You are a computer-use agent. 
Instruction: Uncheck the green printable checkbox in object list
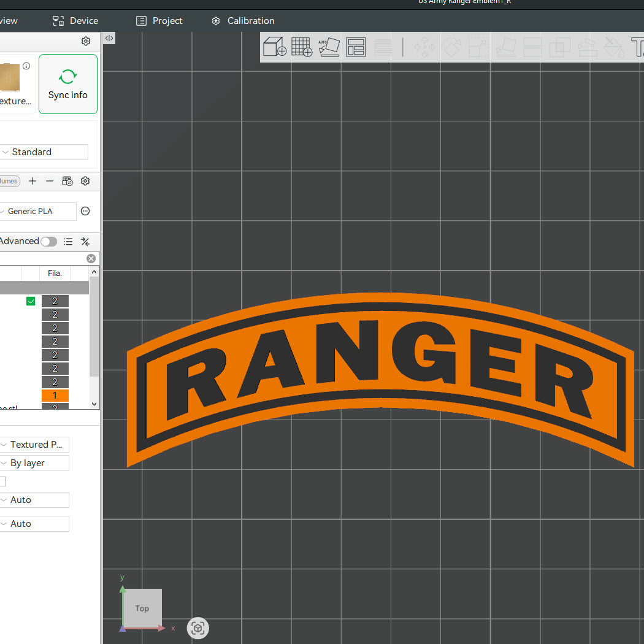tap(31, 301)
